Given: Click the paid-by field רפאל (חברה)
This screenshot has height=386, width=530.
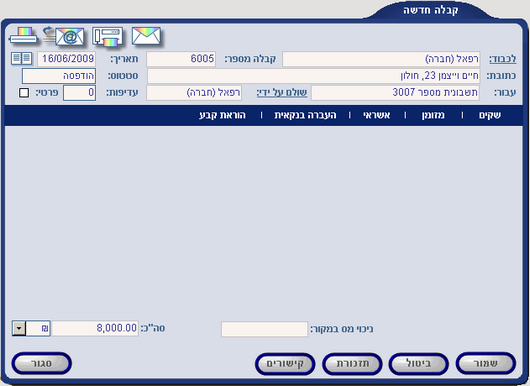Looking at the screenshot, I should tap(194, 93).
